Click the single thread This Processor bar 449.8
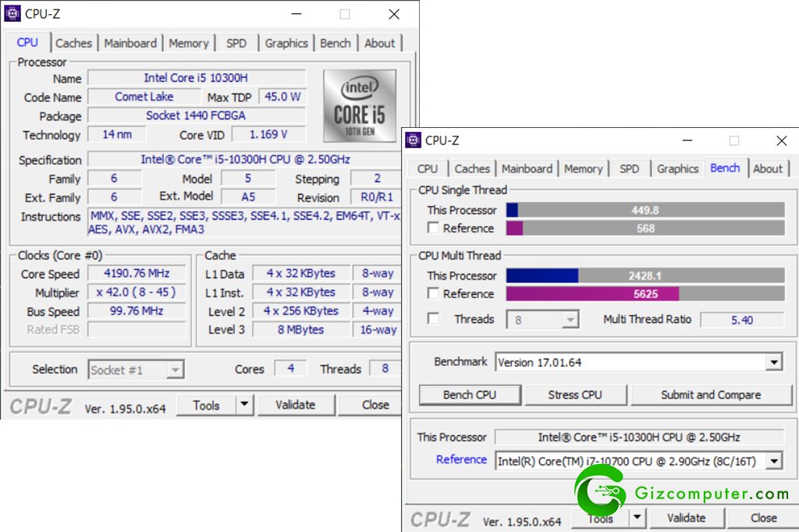This screenshot has height=532, width=799. (645, 210)
